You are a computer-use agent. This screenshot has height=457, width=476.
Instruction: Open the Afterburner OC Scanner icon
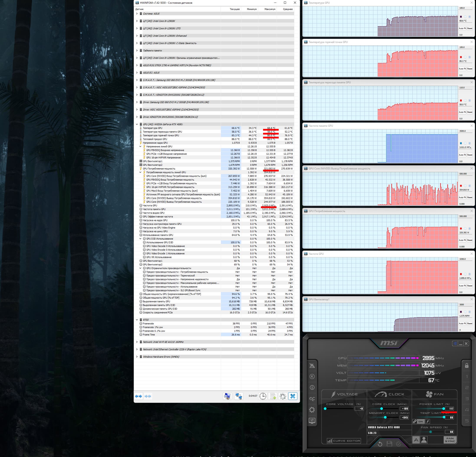[x=312, y=399]
